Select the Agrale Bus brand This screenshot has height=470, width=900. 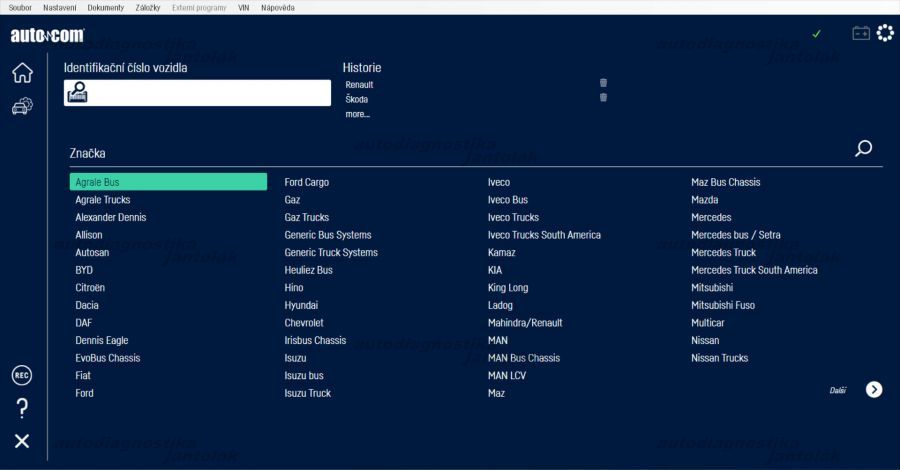pyautogui.click(x=168, y=182)
